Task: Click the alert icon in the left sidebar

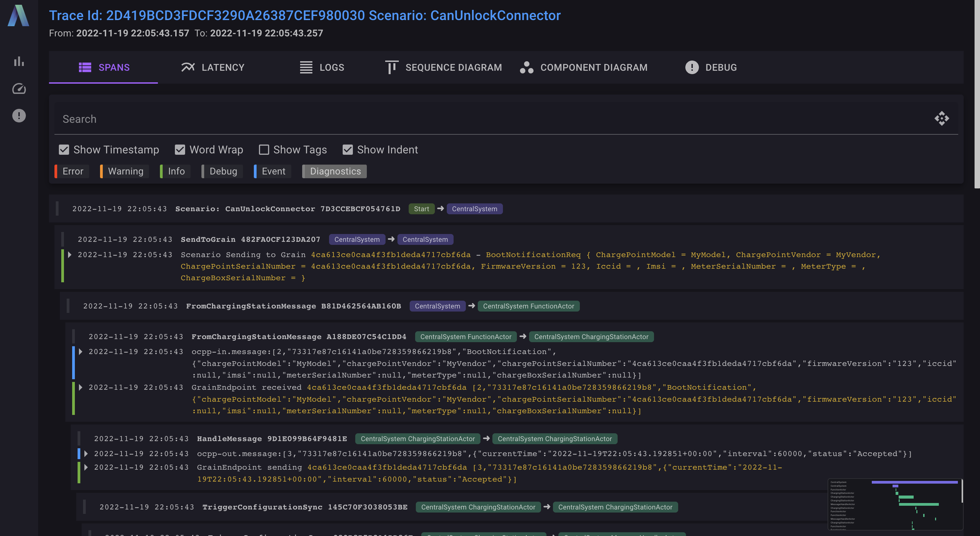Action: coord(18,116)
